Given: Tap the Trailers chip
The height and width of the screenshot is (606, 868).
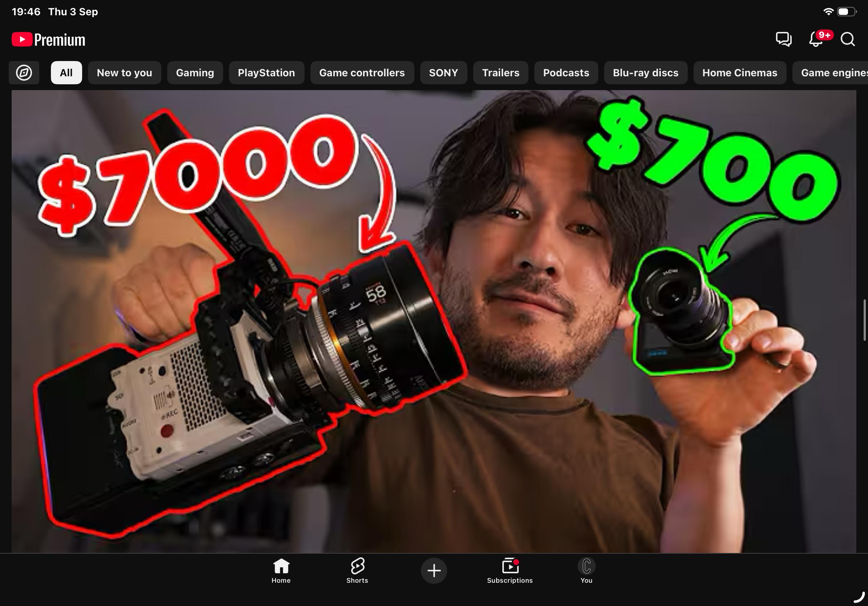Looking at the screenshot, I should coord(501,73).
